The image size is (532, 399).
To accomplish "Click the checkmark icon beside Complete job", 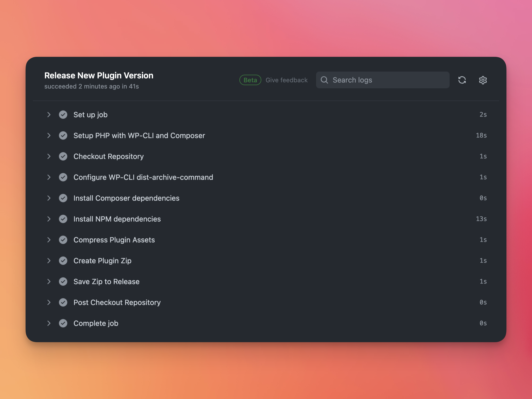I will (63, 323).
